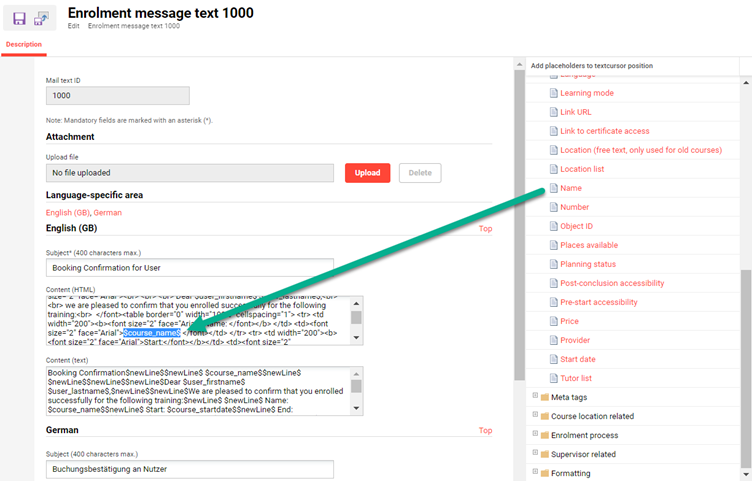Image resolution: width=752 pixels, height=481 pixels.
Task: Click the document icon beside Learning mode
Action: coord(551,93)
